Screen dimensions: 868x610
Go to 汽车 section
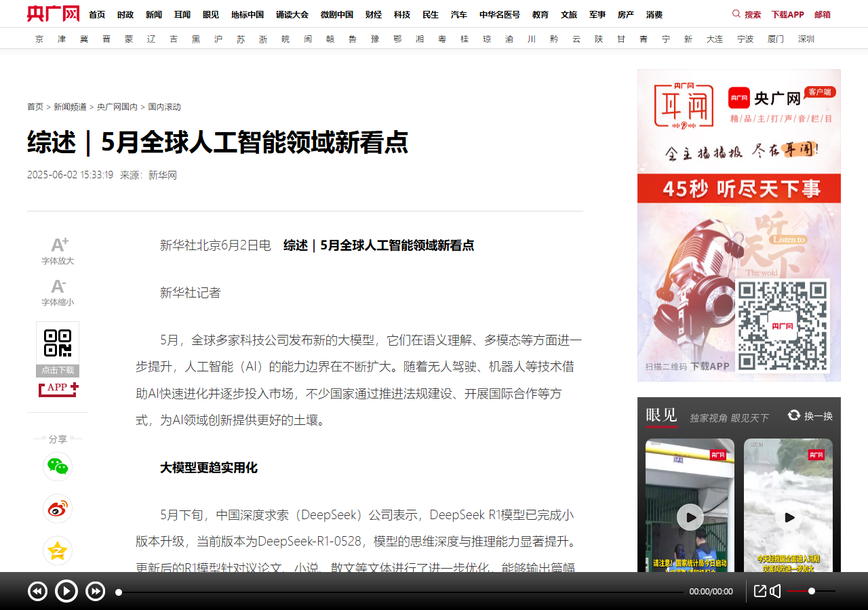point(459,14)
